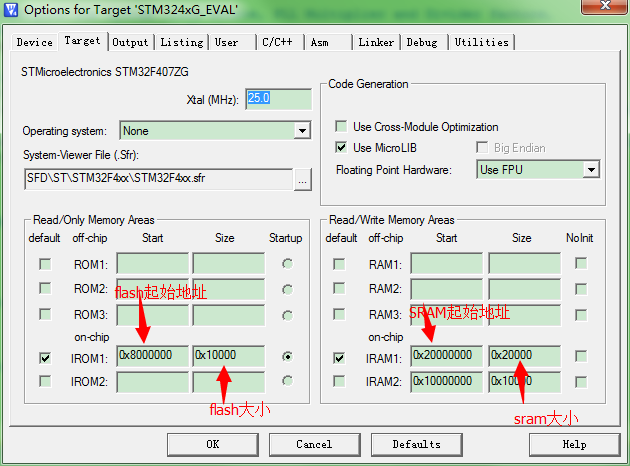Image resolution: width=630 pixels, height=466 pixels.
Task: Select the ROM2 Startup radio button
Action: click(x=287, y=290)
